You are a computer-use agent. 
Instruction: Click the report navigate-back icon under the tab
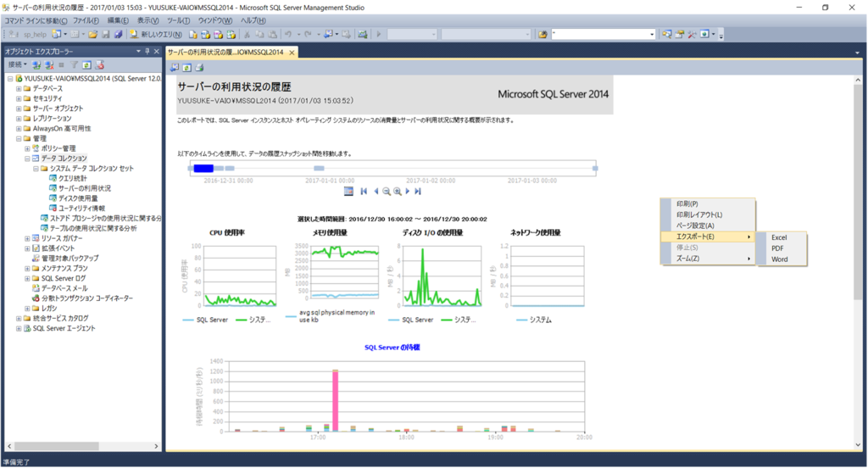click(x=175, y=68)
